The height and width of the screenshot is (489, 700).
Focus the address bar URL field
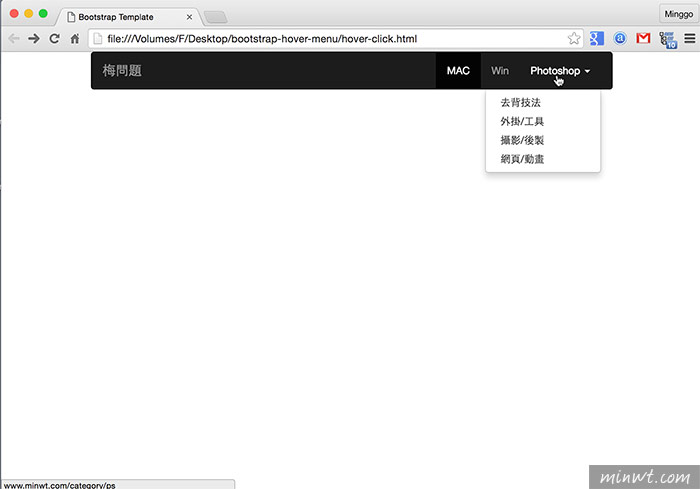tap(335, 39)
